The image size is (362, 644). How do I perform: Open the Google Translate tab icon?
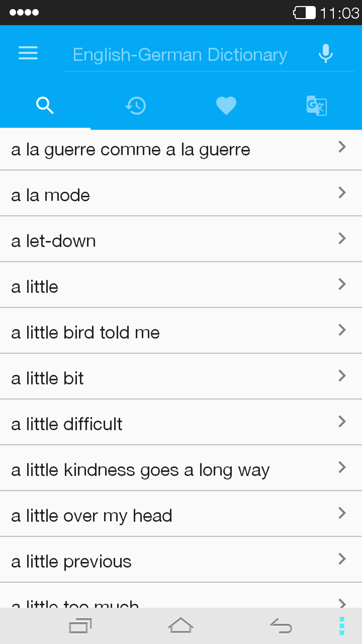coord(317,106)
